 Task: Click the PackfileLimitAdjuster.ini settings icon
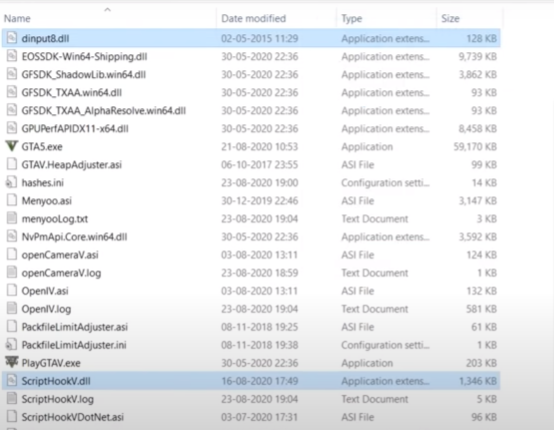12,344
